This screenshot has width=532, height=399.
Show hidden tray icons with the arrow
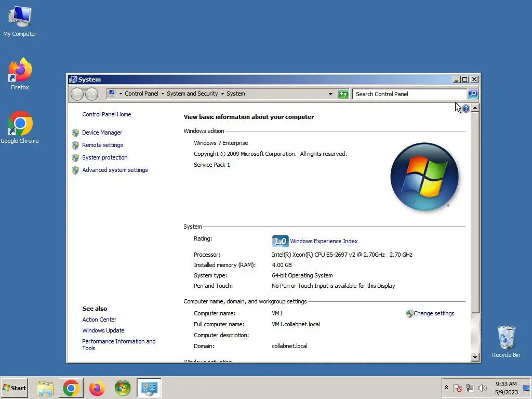coord(446,387)
